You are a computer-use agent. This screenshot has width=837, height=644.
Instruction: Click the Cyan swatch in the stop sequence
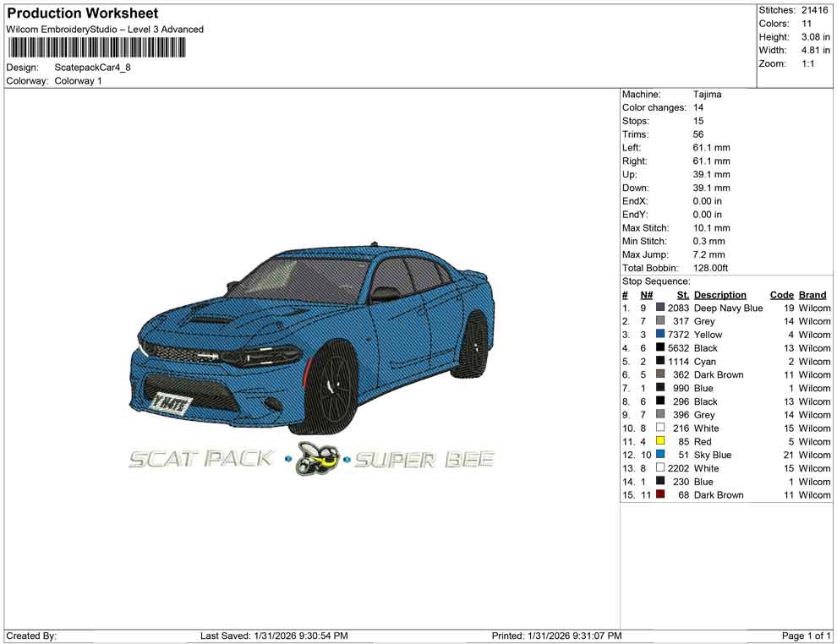coord(661,362)
